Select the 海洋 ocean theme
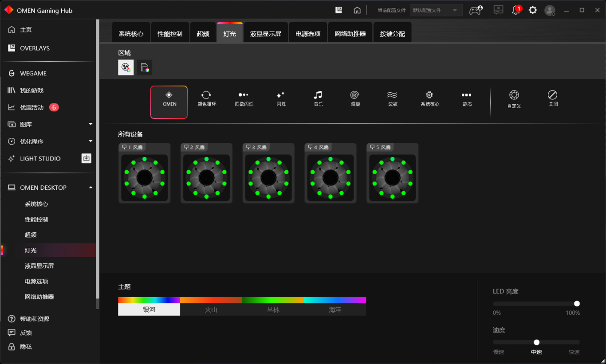Viewport: 606px width, 364px height. pyautogui.click(x=335, y=309)
